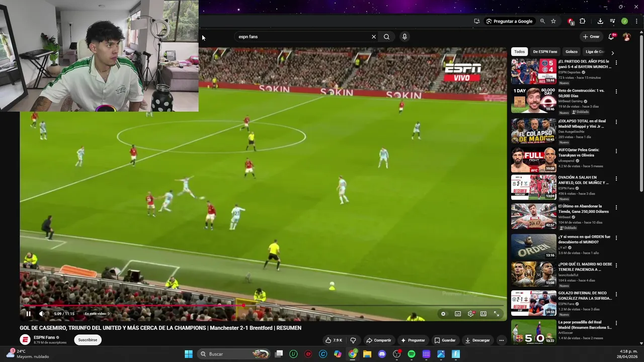This screenshot has height=362, width=644.
Task: Open options for 'COLAPSO TOTAL' video
Action: tap(616, 122)
